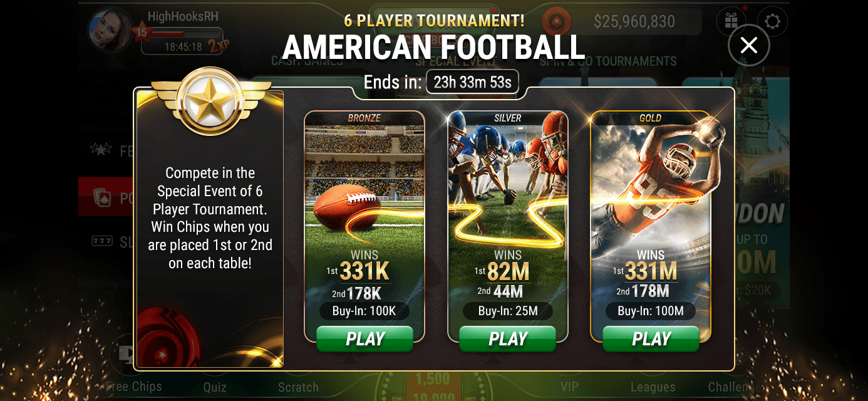
Task: Close the American Football event popup
Action: [748, 44]
